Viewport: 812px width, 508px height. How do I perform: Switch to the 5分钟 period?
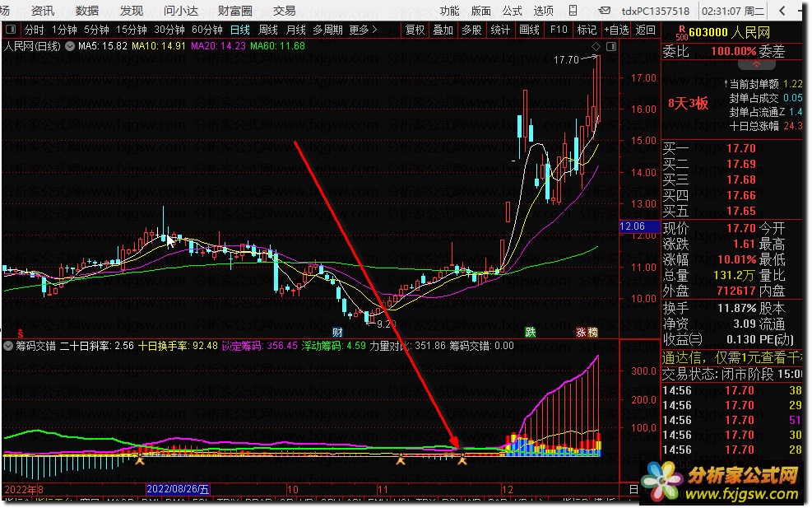click(x=96, y=30)
